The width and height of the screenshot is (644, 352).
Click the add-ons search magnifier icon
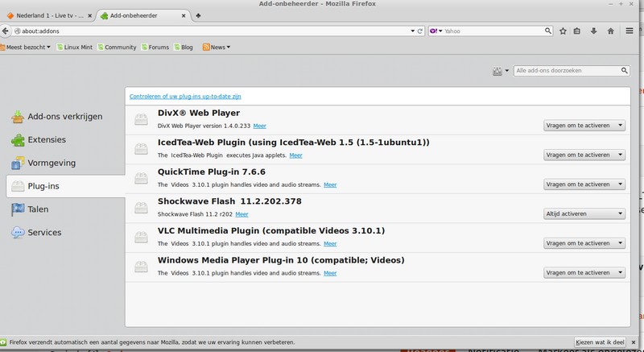pos(625,71)
